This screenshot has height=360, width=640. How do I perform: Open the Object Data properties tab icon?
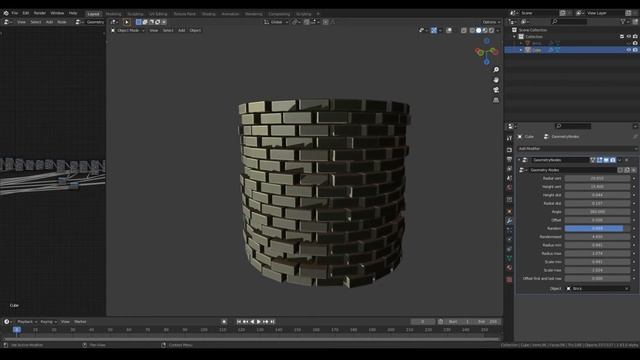tap(509, 258)
